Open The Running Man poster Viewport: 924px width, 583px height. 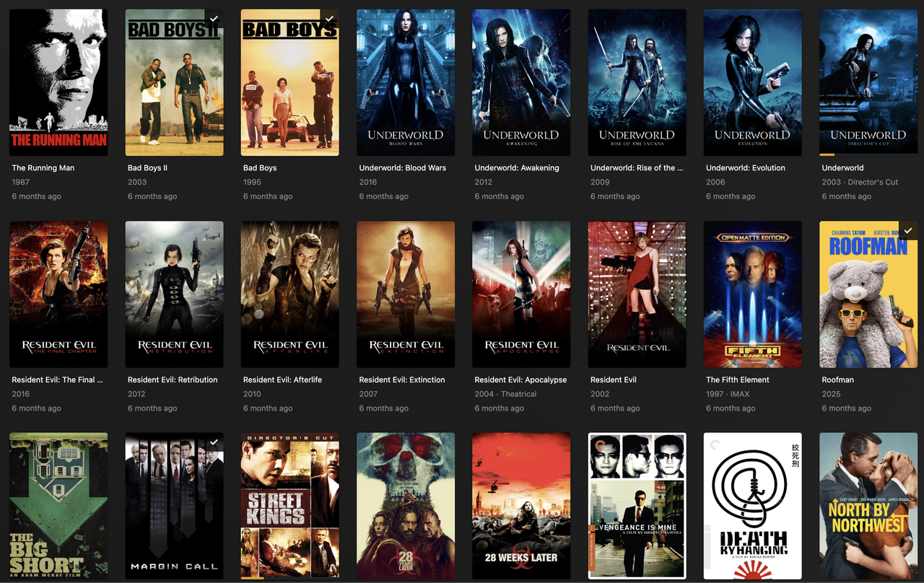coord(58,82)
